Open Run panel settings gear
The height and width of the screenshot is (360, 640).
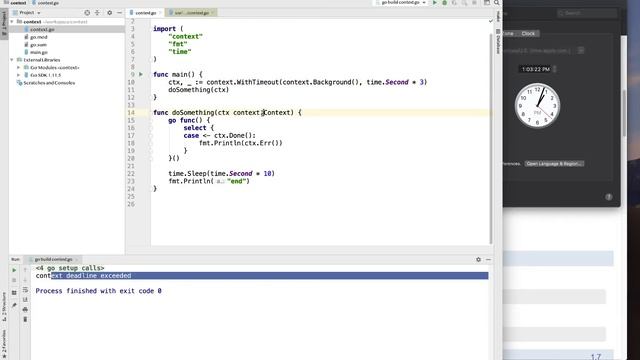pyautogui.click(x=478, y=259)
